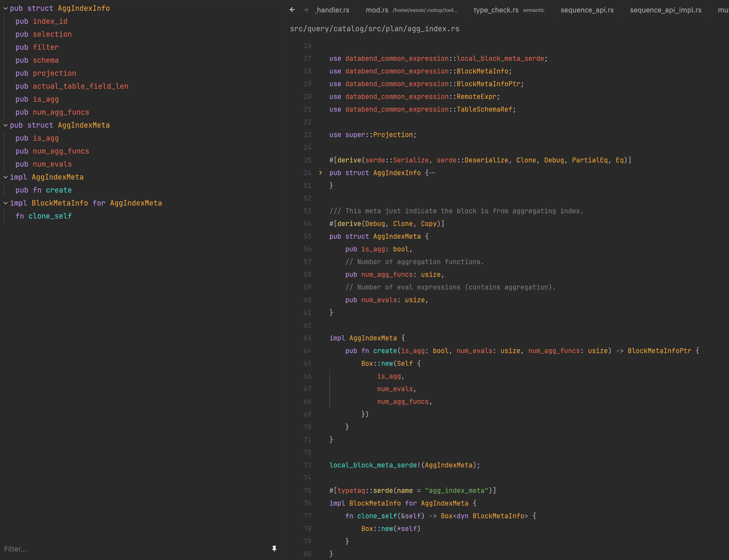Select fn clone_self outline entry
The width and height of the screenshot is (729, 560).
44,216
